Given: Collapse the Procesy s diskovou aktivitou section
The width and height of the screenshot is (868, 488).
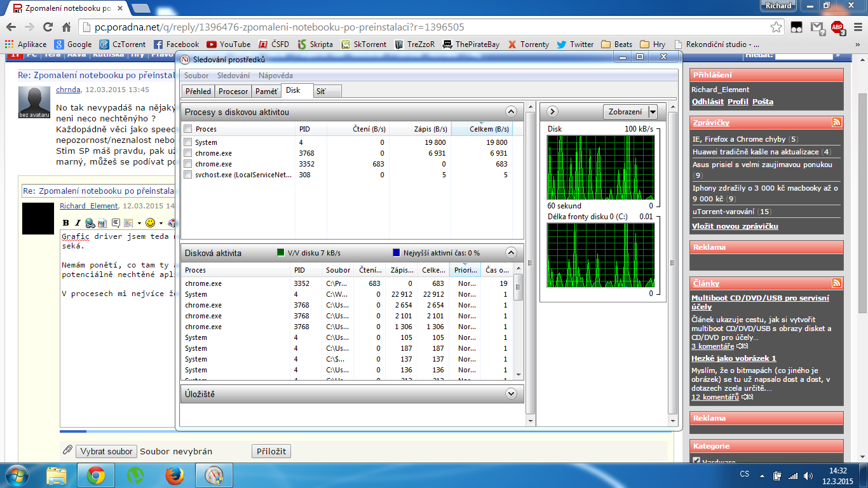Looking at the screenshot, I should [x=511, y=112].
